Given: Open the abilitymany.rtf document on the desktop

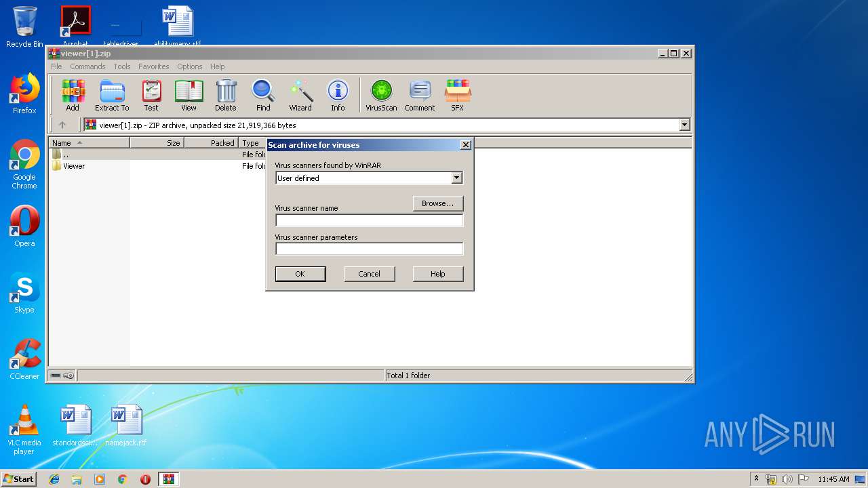Looking at the screenshot, I should coord(178,26).
